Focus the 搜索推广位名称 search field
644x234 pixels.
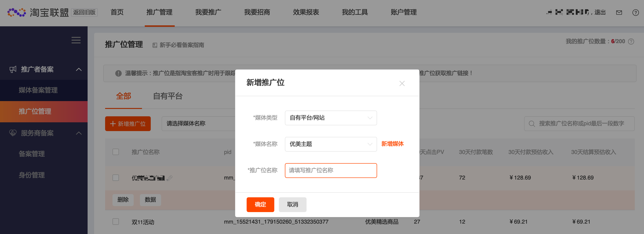point(579,124)
